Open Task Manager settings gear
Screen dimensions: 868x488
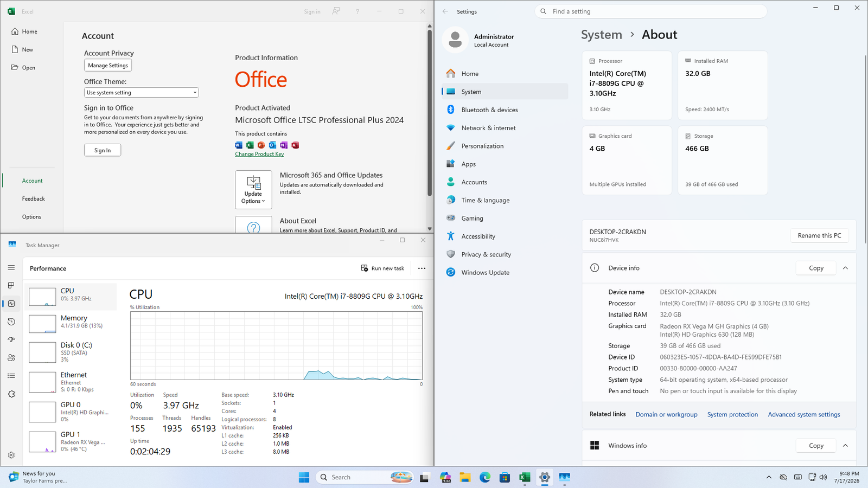click(x=11, y=455)
